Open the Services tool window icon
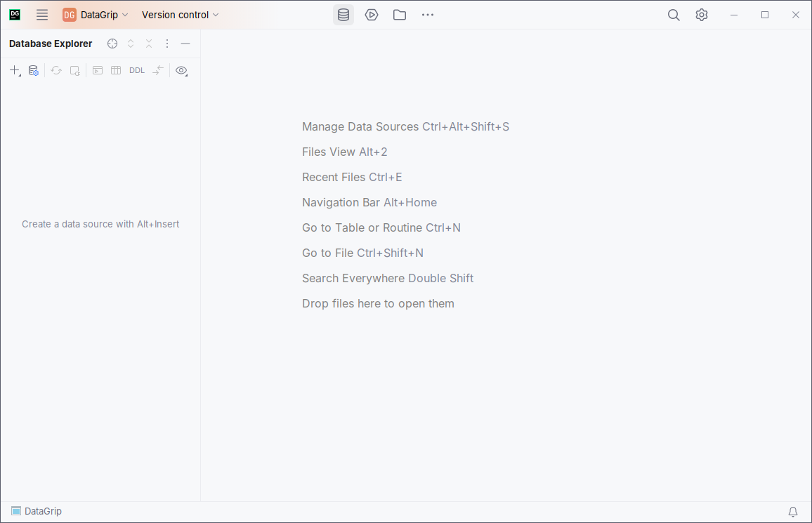812x523 pixels. (372, 14)
